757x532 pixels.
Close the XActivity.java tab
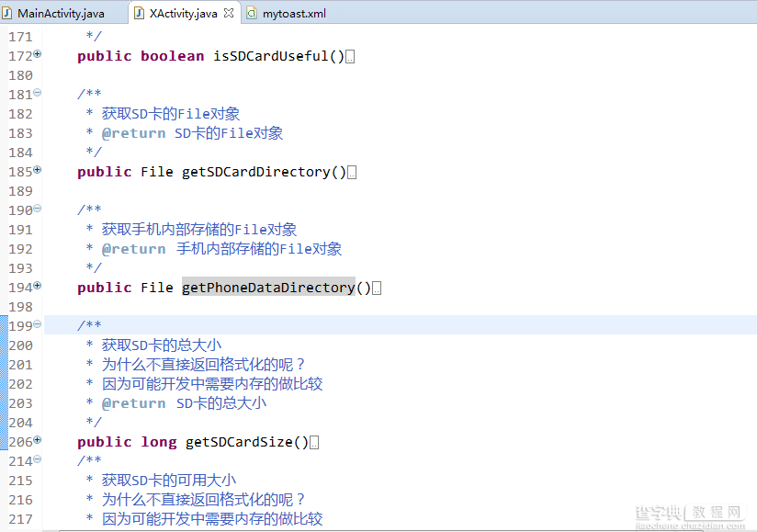pyautogui.click(x=229, y=13)
